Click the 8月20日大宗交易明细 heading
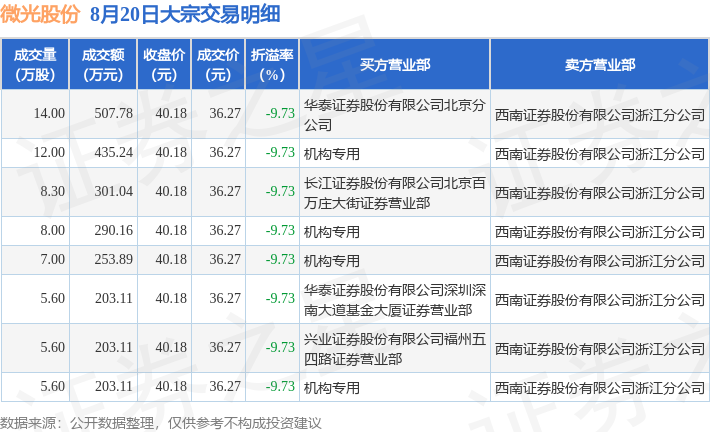Viewport: 710px width, 432px height. click(x=185, y=14)
